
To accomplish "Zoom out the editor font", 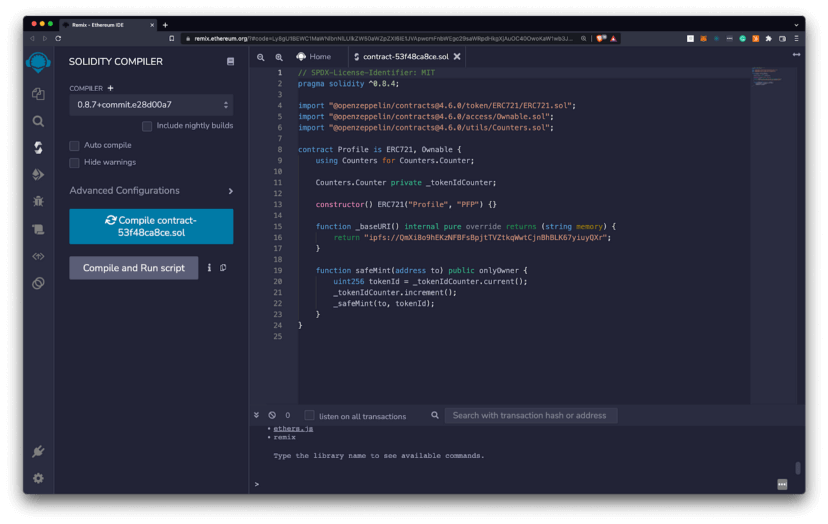I will tap(261, 57).
